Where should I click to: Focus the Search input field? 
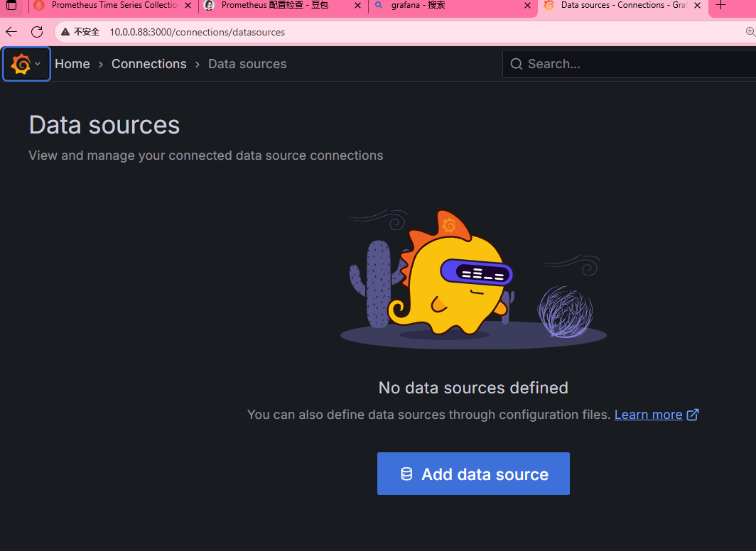click(x=629, y=64)
